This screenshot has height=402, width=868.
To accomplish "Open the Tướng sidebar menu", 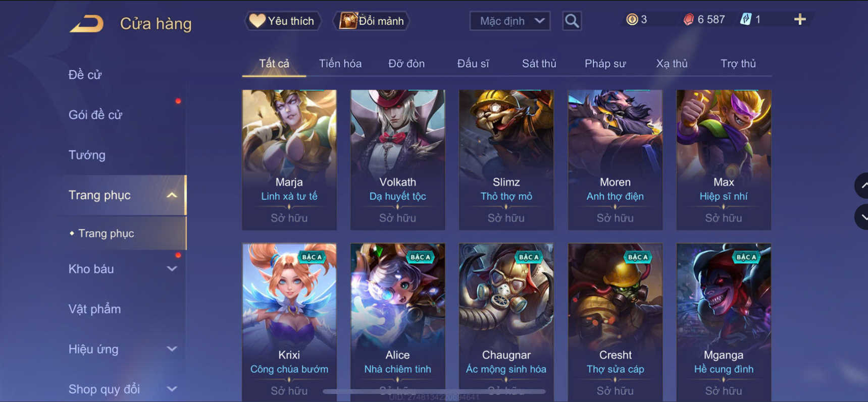I will 87,155.
